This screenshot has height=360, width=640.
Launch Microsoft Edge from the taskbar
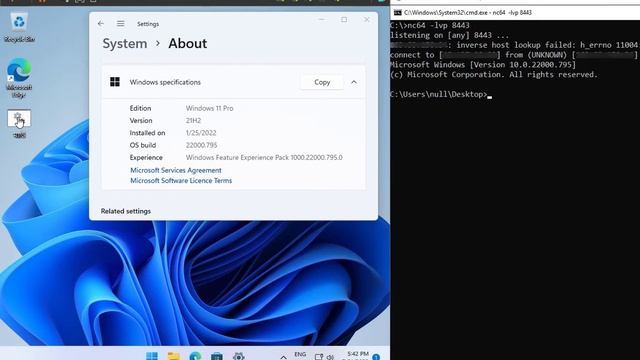tap(195, 356)
